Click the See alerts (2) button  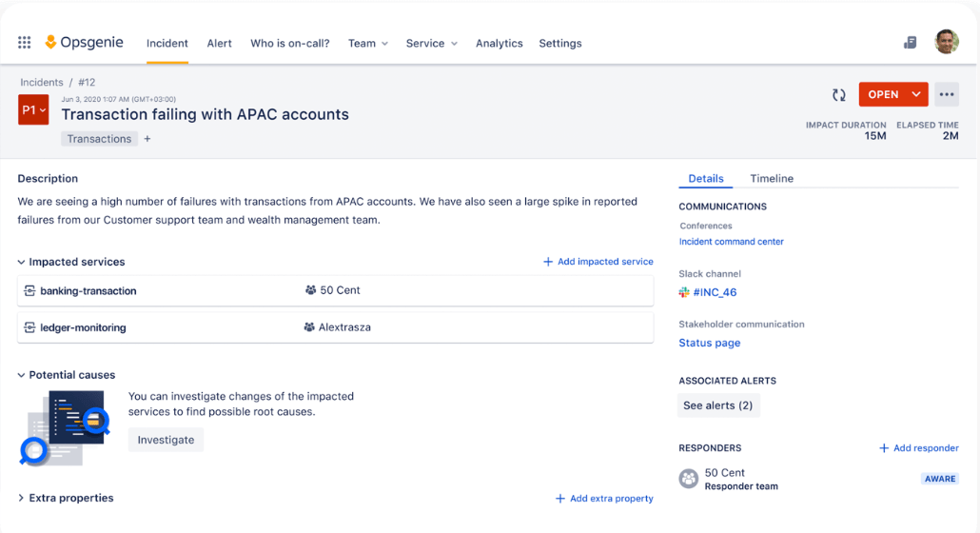tap(717, 405)
